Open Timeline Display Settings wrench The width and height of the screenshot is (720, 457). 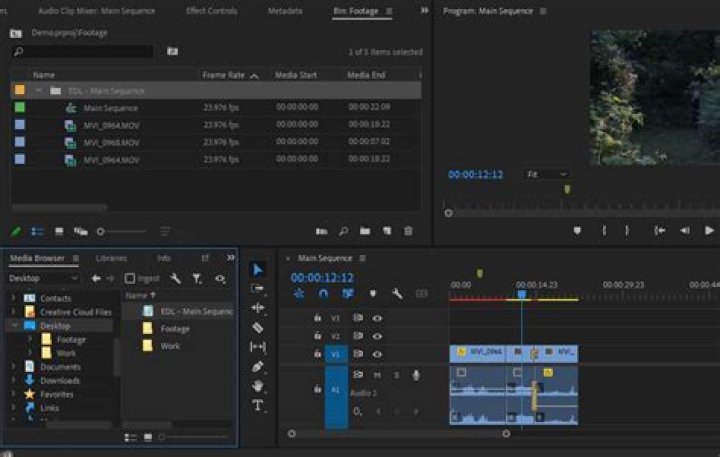click(397, 293)
